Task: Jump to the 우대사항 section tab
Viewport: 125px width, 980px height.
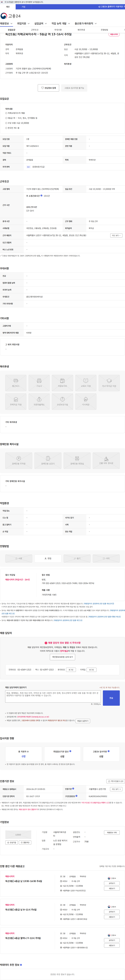Action: click(58, 30)
